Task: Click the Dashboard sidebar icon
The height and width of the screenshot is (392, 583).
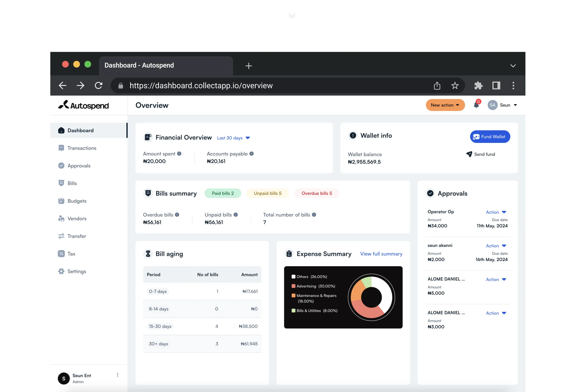Action: pos(61,130)
